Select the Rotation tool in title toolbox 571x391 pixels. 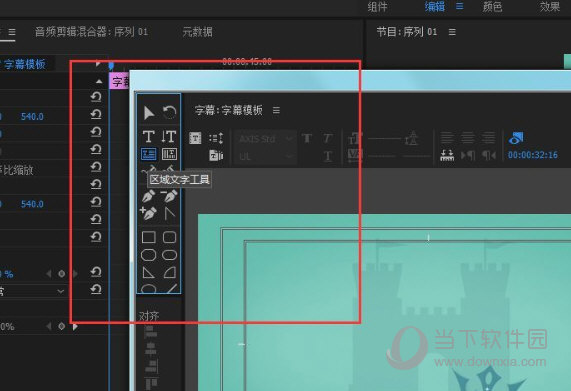point(169,112)
